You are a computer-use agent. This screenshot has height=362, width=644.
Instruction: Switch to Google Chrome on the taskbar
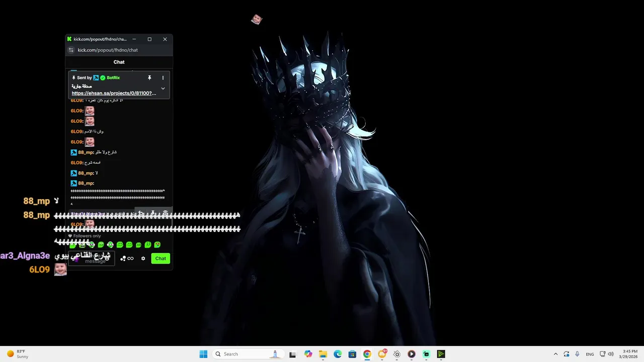pyautogui.click(x=367, y=354)
